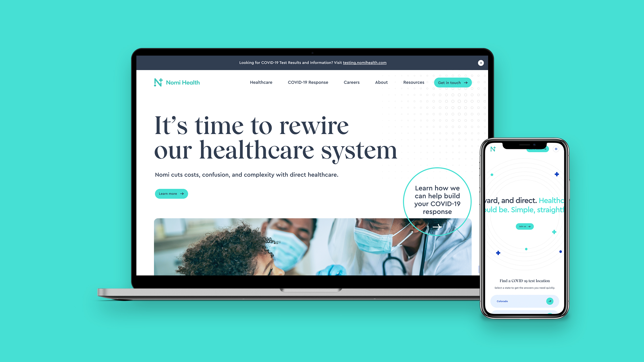Click the COVID-19 test results link

pos(364,62)
